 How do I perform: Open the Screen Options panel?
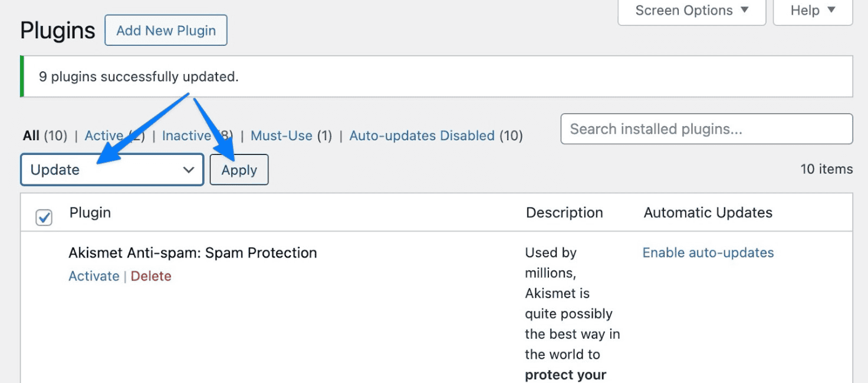click(691, 11)
